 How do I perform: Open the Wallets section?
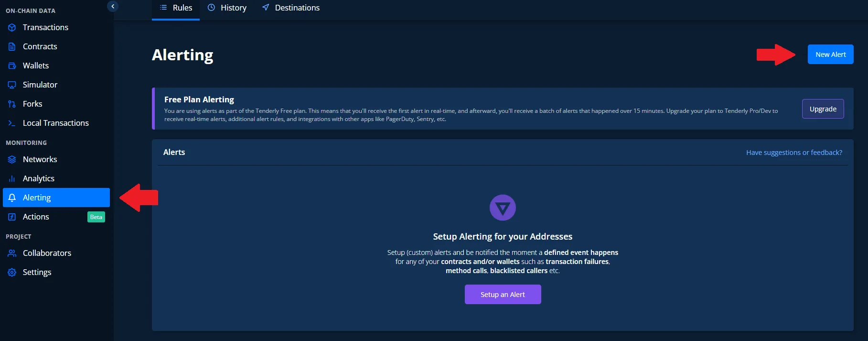click(56, 66)
